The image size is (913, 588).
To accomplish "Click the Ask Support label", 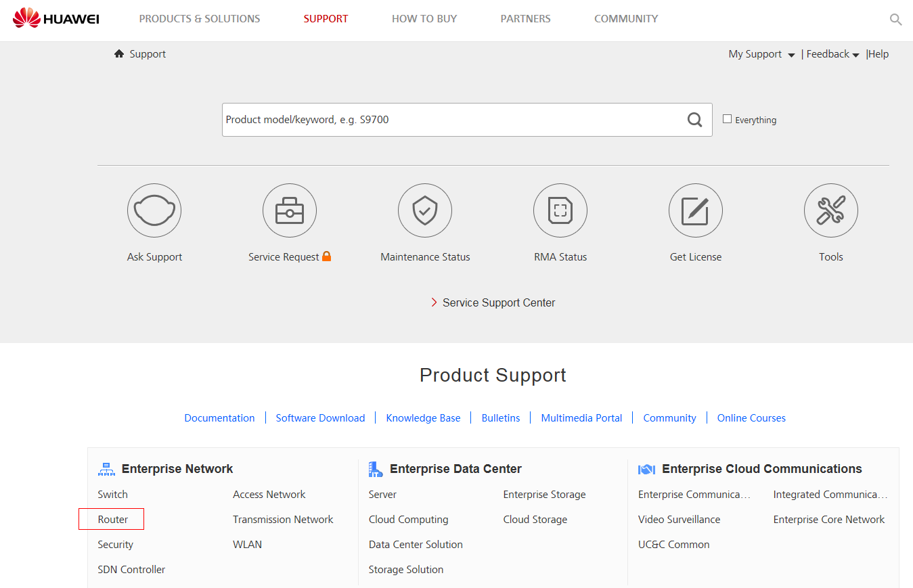I will [154, 257].
